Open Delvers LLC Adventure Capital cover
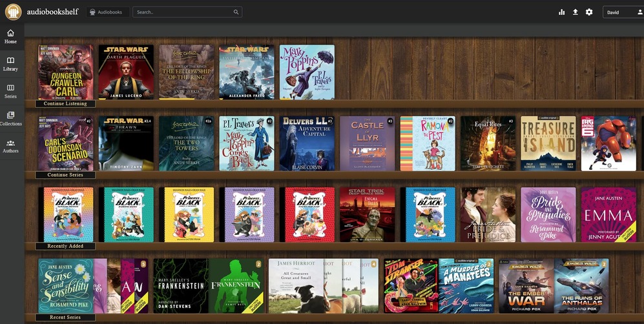The height and width of the screenshot is (324, 644). click(307, 143)
